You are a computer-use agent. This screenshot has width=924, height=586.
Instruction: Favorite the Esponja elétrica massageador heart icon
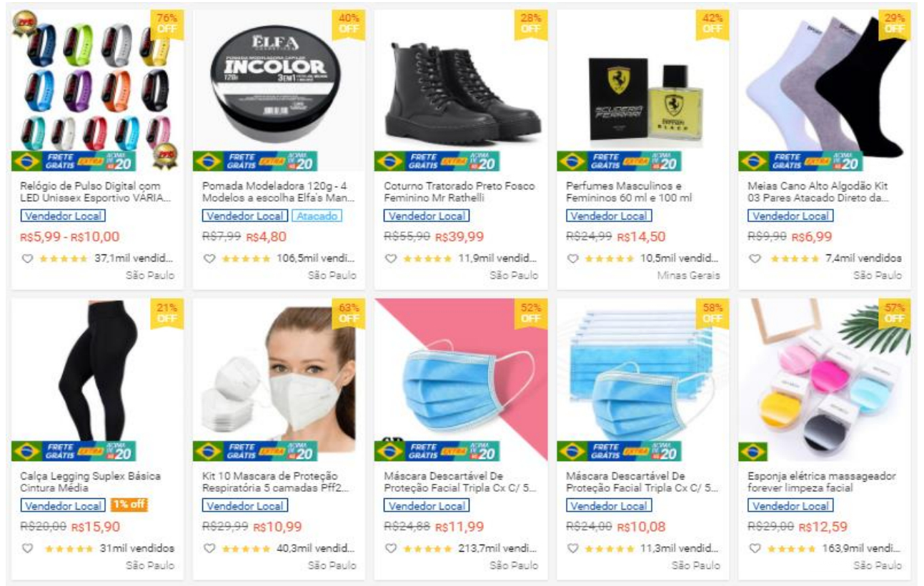coord(755,549)
